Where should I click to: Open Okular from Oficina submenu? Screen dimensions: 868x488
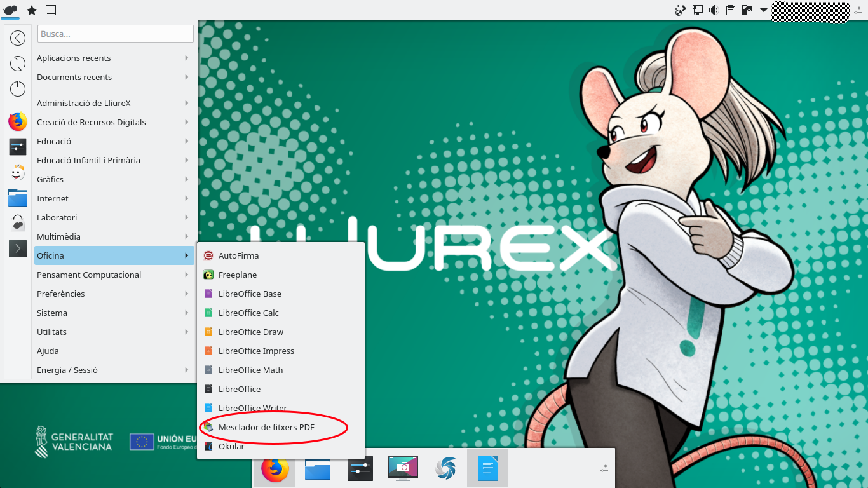click(231, 446)
